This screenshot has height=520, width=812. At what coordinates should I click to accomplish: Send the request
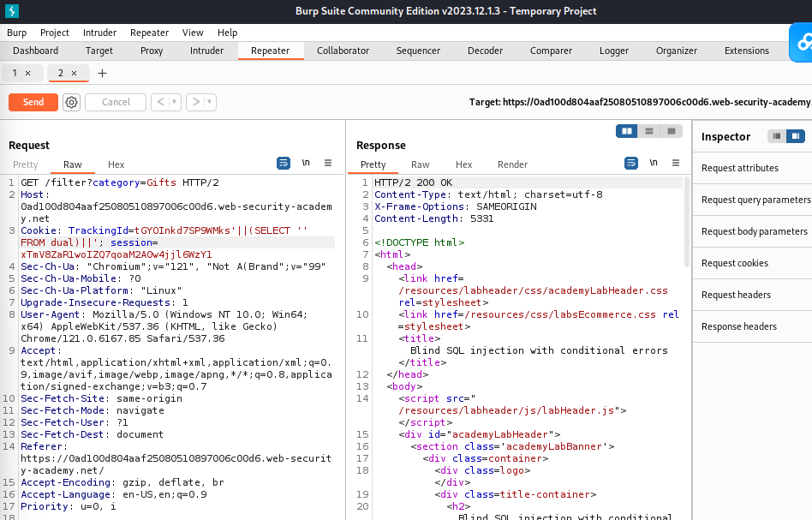(x=33, y=102)
